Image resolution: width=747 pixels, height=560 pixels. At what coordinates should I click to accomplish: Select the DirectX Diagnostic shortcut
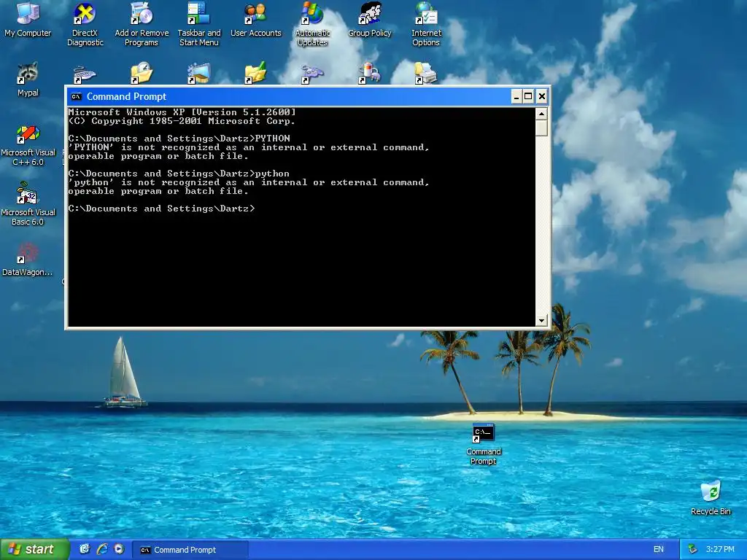tap(85, 24)
